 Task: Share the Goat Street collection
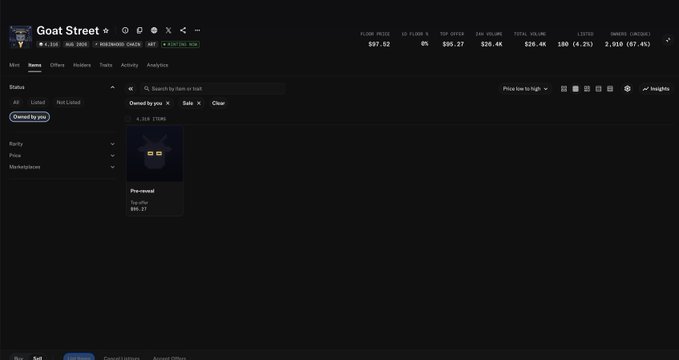click(183, 30)
